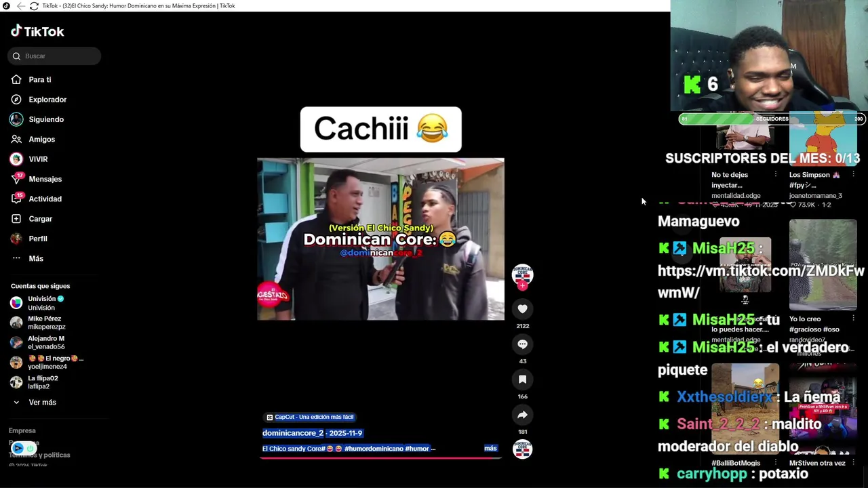
Task: Open the Amigos section
Action: [41, 139]
